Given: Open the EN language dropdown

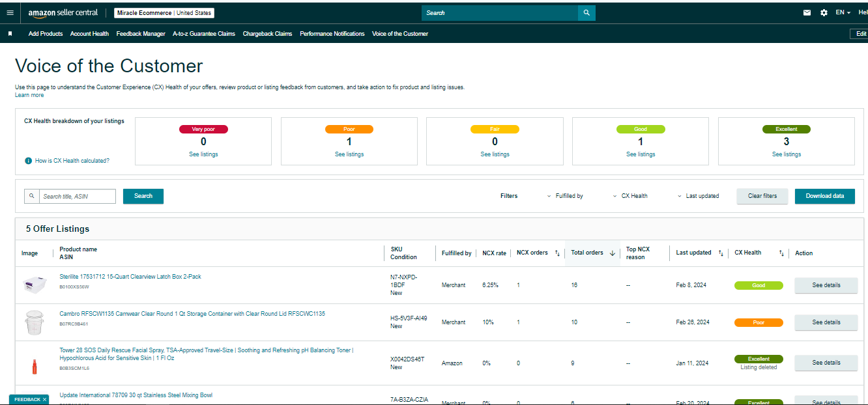Looking at the screenshot, I should click(843, 12).
